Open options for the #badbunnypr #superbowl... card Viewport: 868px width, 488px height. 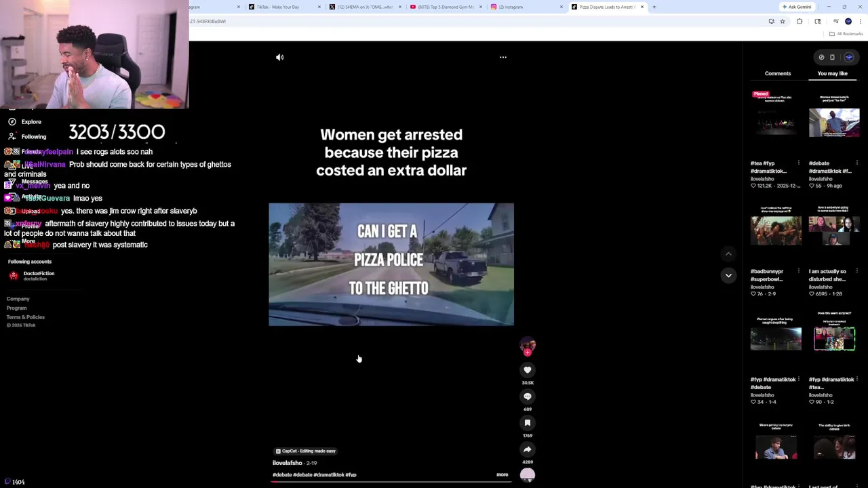tap(798, 271)
